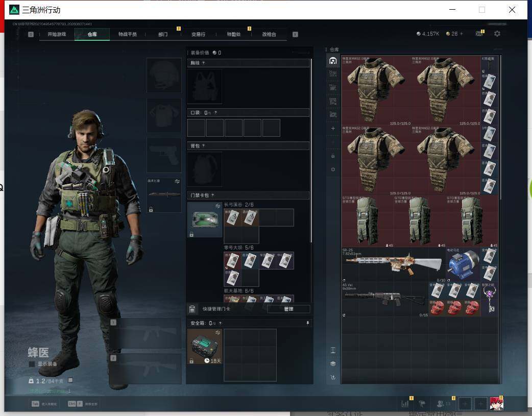The image size is (532, 416).
Task: Add a warehouse page with plus icon
Action: click(x=333, y=128)
